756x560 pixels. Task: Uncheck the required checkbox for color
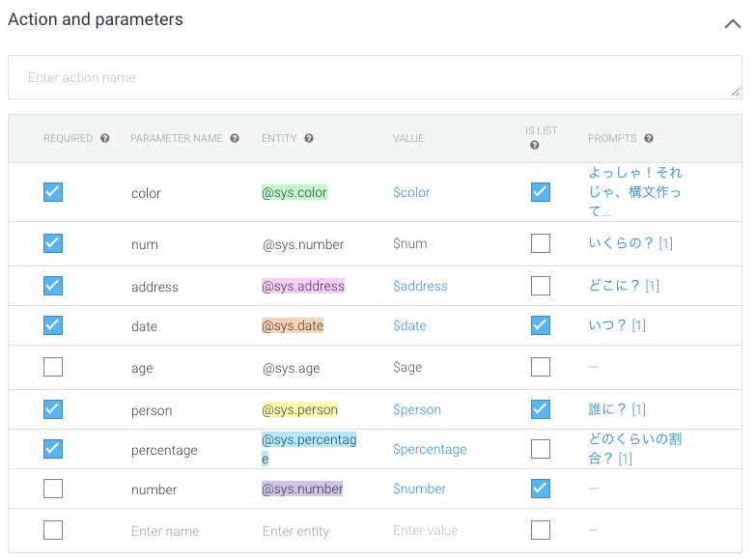point(53,192)
